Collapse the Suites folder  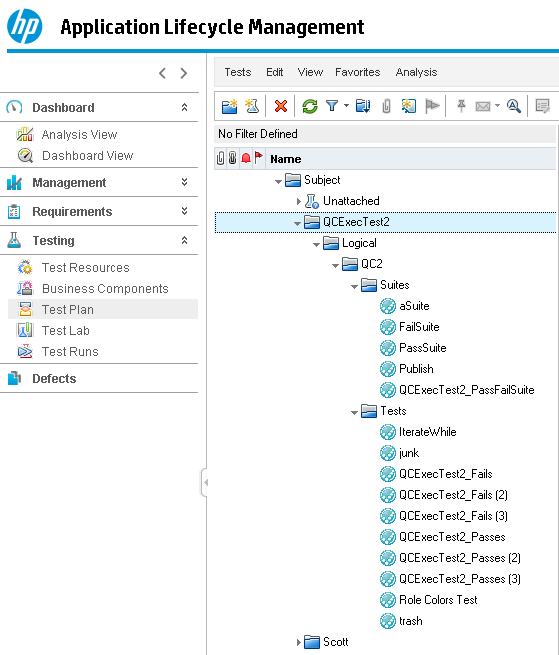354,286
